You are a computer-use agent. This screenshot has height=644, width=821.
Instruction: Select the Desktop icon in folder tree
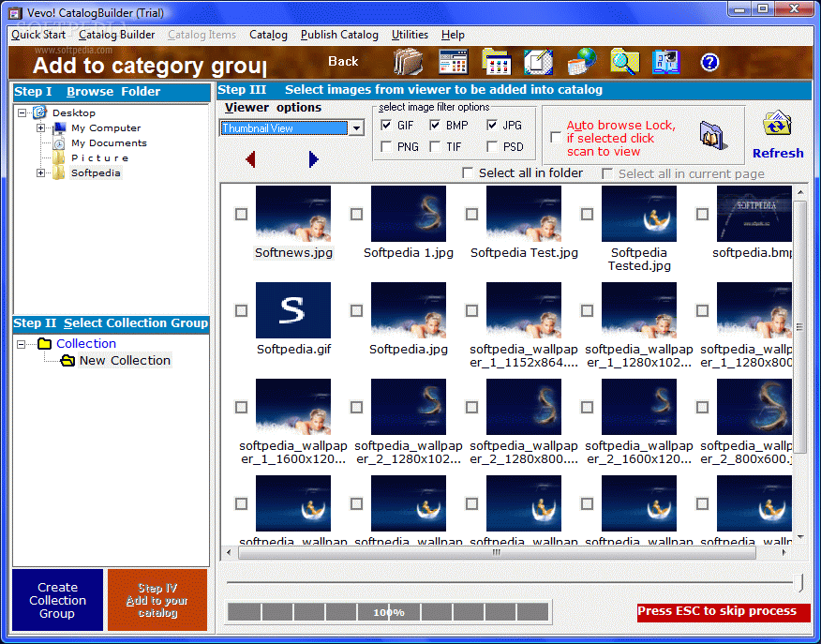[39, 112]
